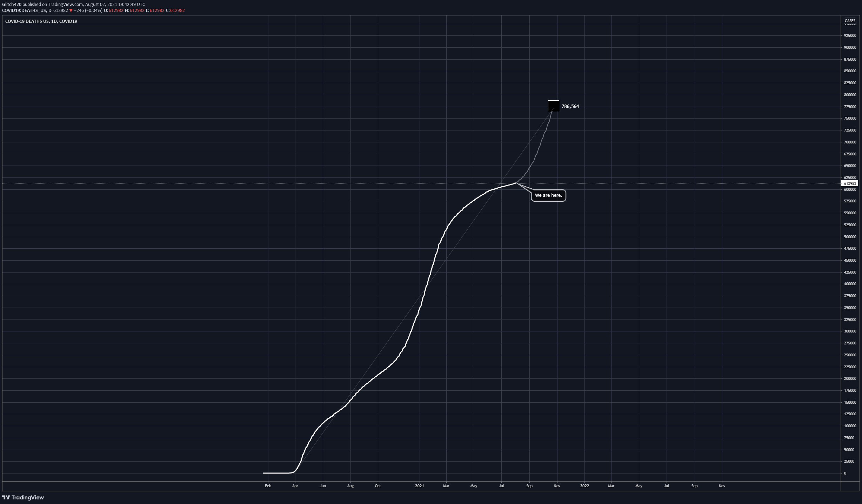
Task: Click the Apr label on the time axis
Action: (x=295, y=486)
